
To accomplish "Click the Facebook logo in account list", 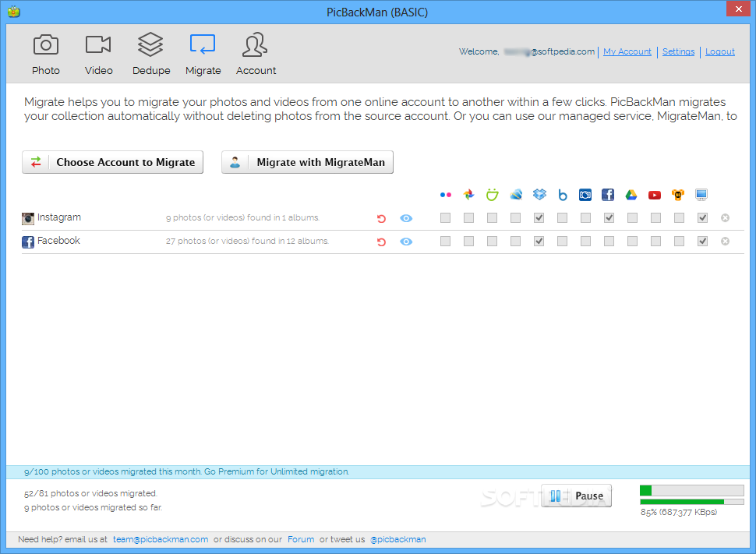I will pyautogui.click(x=28, y=242).
